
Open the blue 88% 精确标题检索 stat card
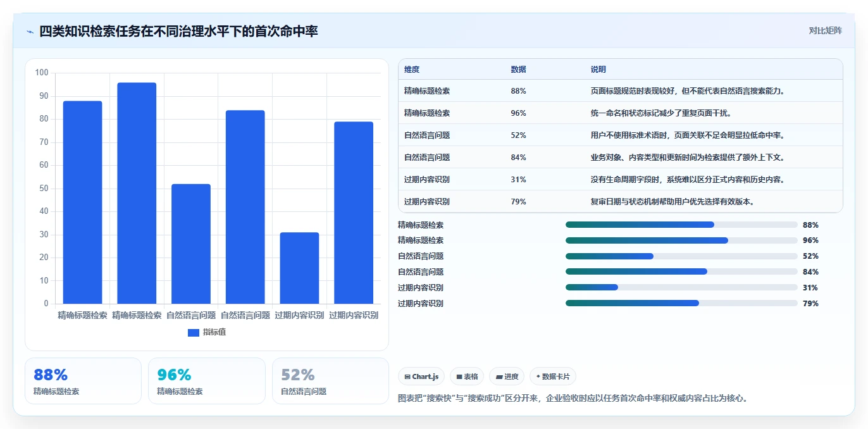coord(83,381)
